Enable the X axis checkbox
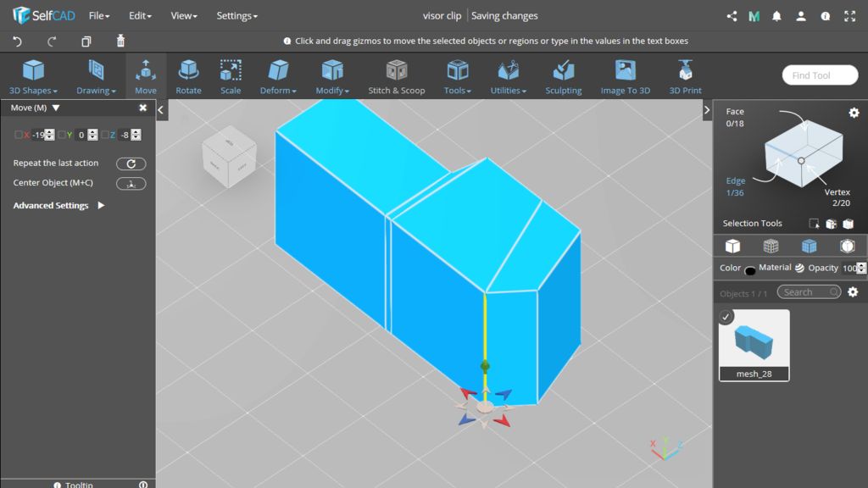The width and height of the screenshot is (868, 488). click(x=19, y=135)
